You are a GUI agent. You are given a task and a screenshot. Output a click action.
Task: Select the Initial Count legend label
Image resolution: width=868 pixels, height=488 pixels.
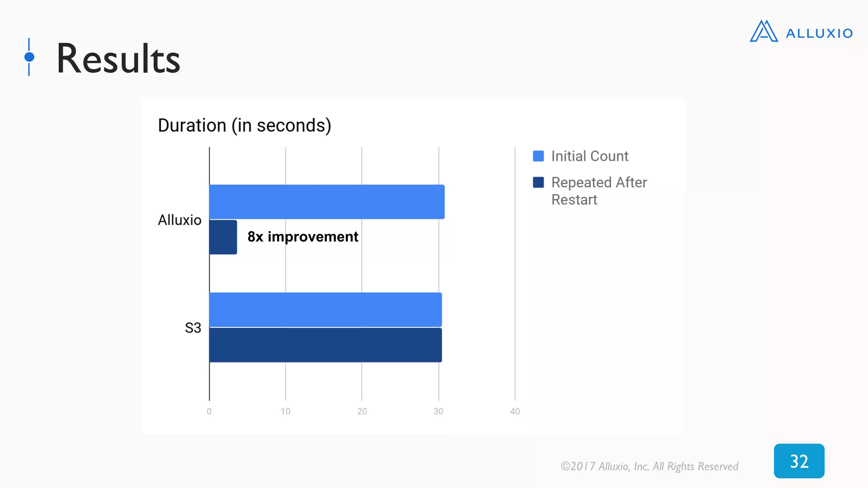click(590, 156)
